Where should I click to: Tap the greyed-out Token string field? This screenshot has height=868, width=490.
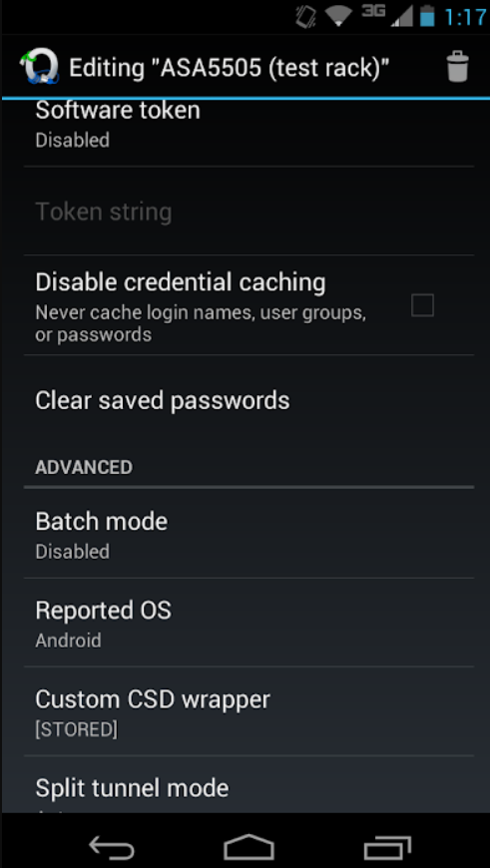(x=249, y=211)
